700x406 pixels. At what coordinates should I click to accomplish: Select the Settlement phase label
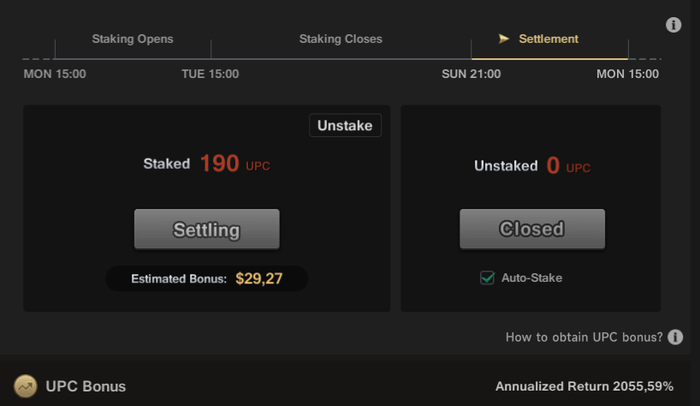[548, 39]
